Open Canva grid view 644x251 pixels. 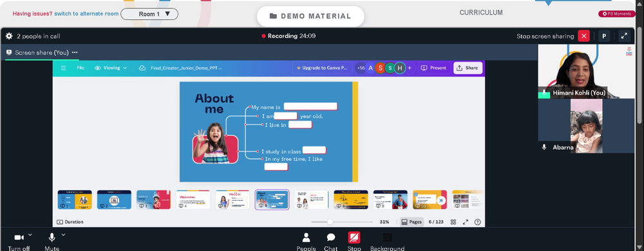(453, 222)
